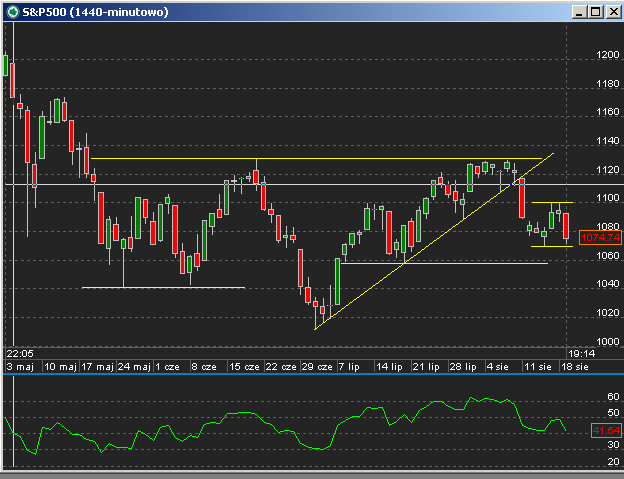The width and height of the screenshot is (624, 479).
Task: Click the S&P500 (1440-minutowo) window title
Action: tap(96, 12)
